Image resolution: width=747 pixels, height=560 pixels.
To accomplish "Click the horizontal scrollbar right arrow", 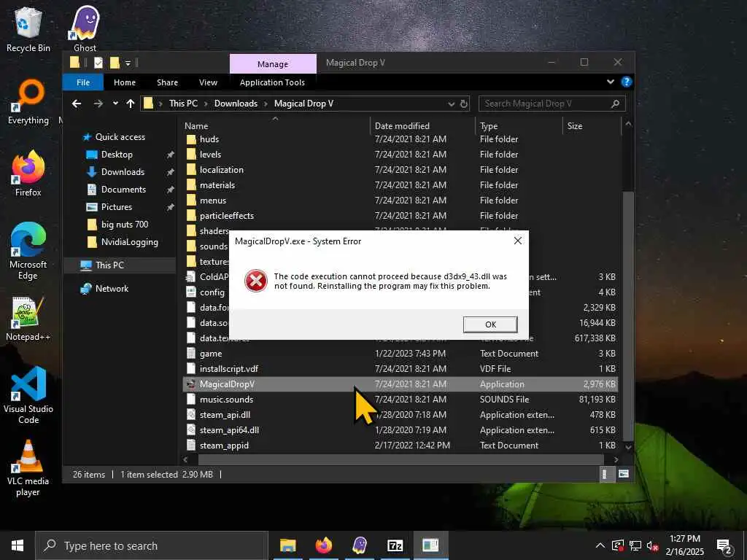I will [616, 459].
